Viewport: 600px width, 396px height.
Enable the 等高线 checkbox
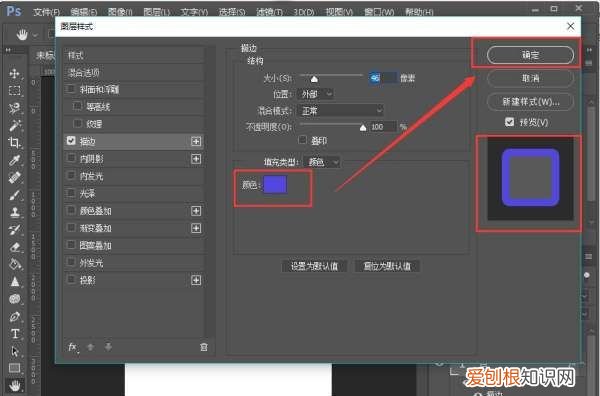[77, 106]
